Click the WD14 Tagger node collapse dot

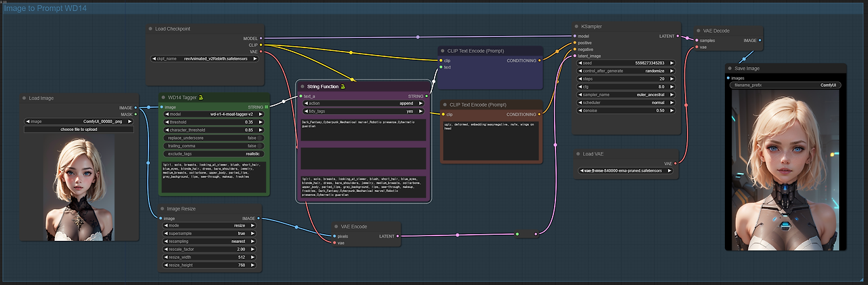point(163,97)
